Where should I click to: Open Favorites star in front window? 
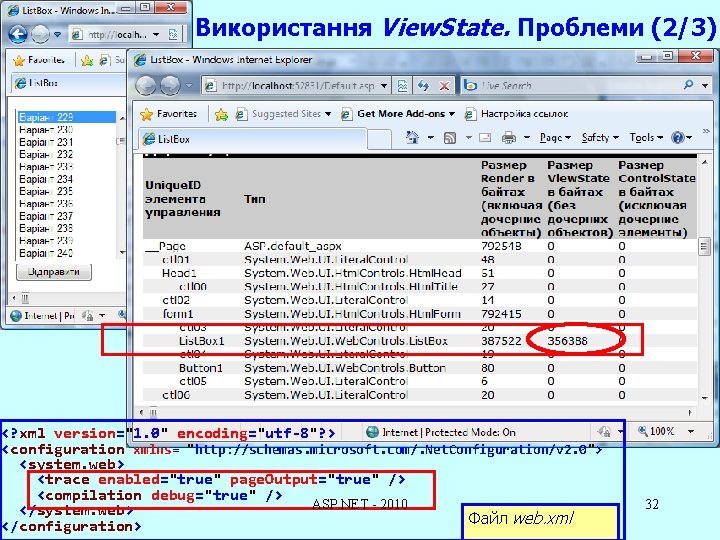146,114
